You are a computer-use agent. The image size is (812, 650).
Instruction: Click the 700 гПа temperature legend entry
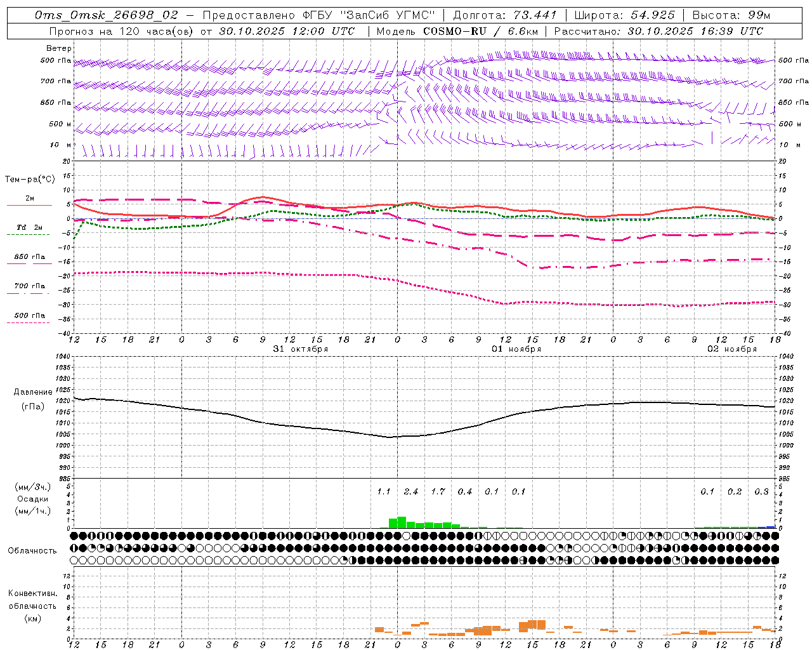coord(30,286)
